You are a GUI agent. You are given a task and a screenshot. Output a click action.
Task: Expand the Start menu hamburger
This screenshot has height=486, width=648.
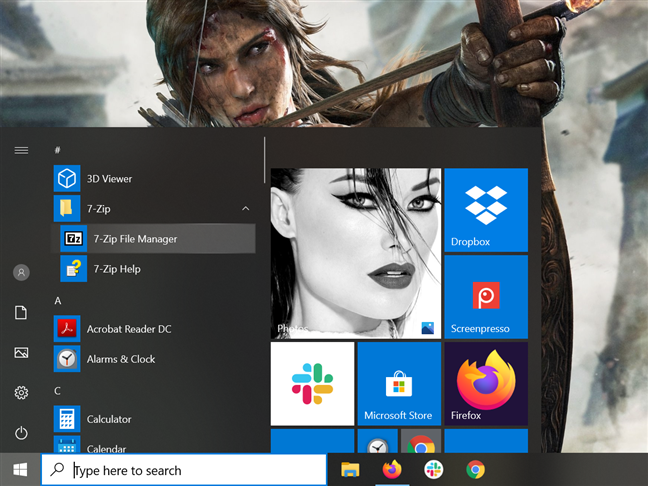click(21, 150)
